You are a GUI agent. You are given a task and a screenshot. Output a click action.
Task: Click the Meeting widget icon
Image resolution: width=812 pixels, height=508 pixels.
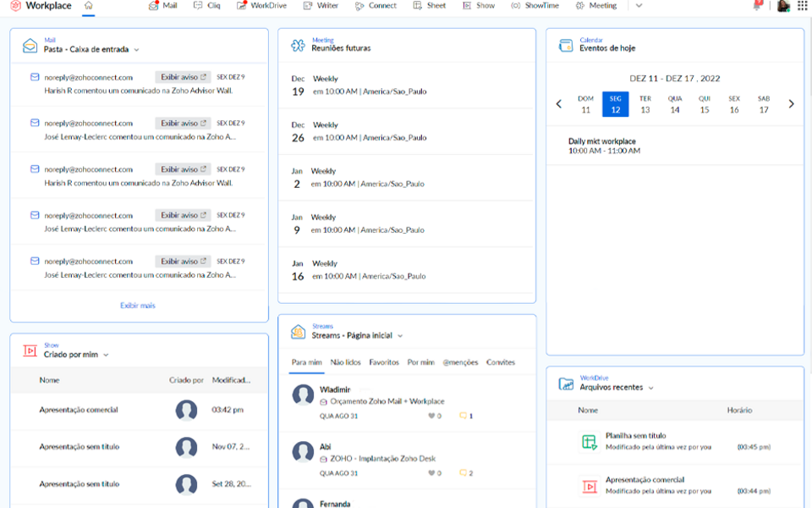298,46
